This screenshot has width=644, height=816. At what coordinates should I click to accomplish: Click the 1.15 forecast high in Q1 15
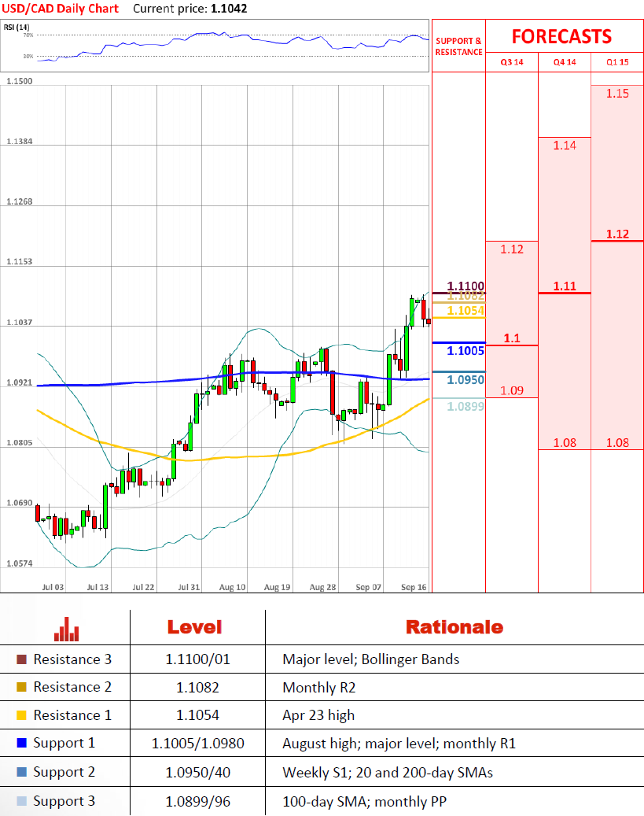click(617, 94)
